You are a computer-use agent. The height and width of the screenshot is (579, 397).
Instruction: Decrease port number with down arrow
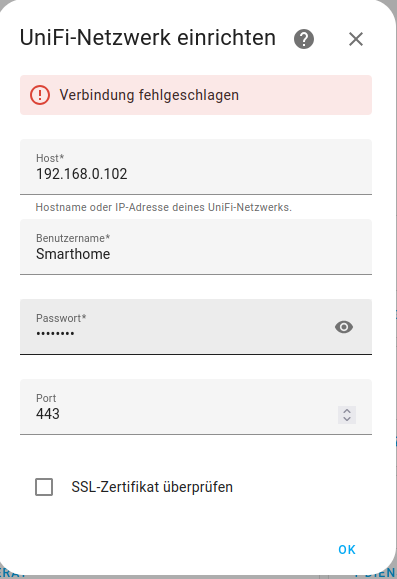click(x=347, y=419)
